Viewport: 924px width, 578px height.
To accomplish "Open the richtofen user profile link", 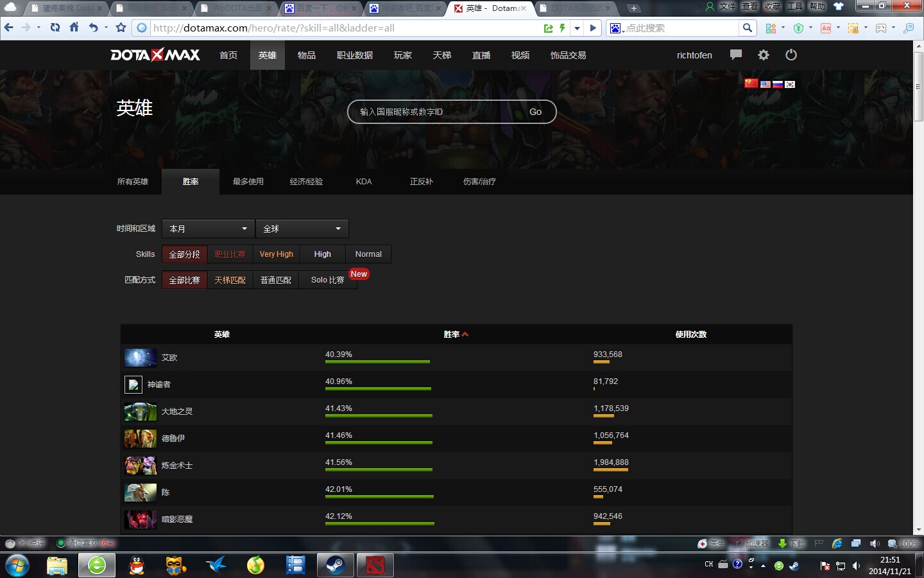I will pyautogui.click(x=694, y=55).
